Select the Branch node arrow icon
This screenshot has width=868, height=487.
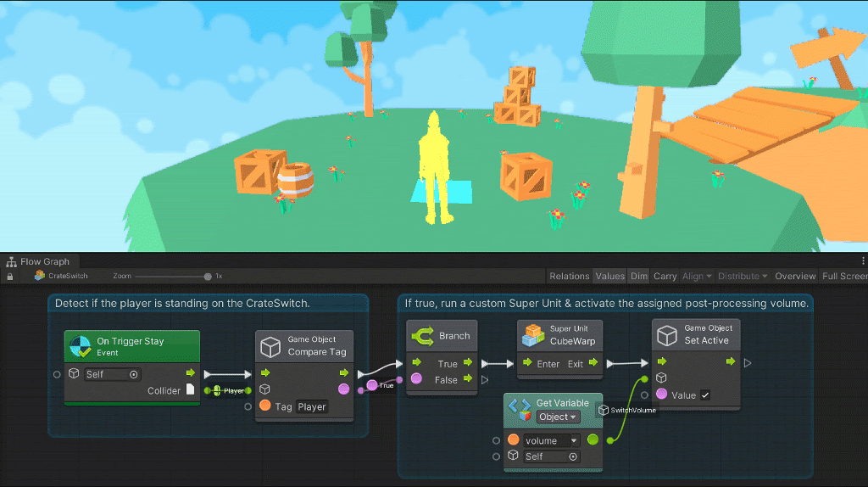point(422,336)
